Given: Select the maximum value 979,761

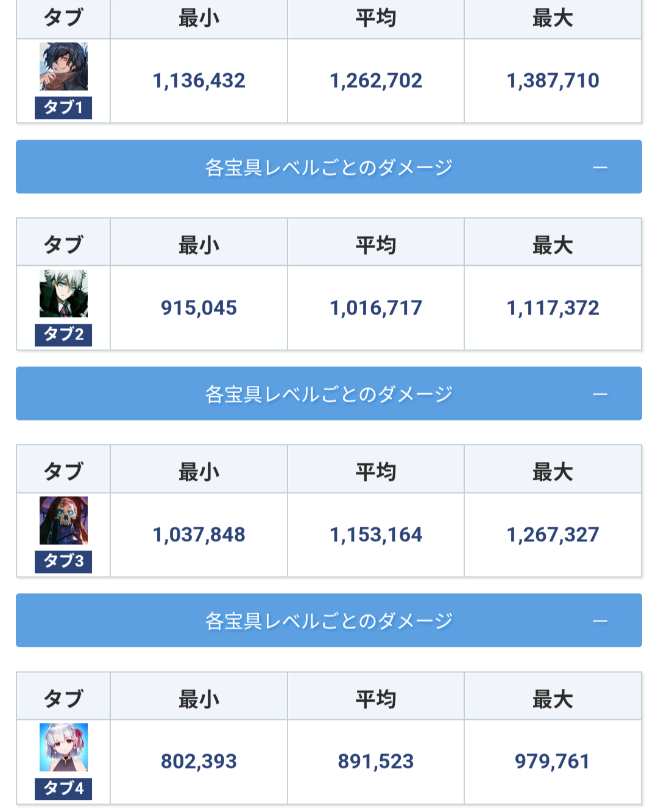Looking at the screenshot, I should (x=553, y=761).
